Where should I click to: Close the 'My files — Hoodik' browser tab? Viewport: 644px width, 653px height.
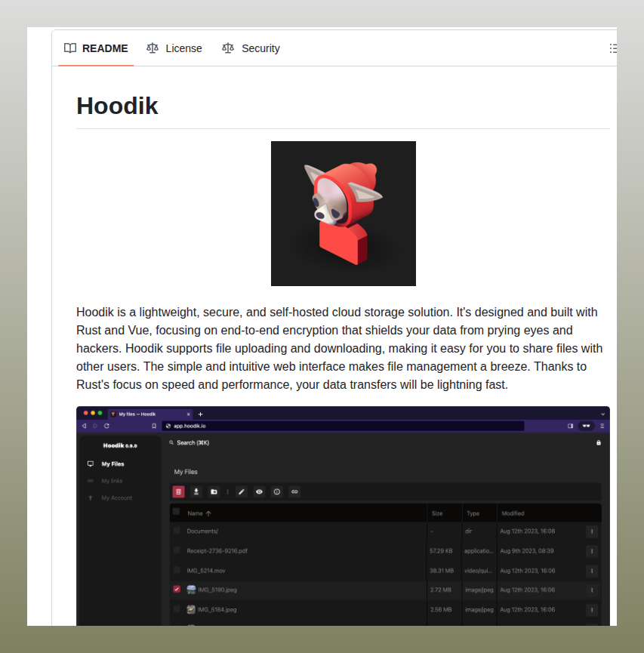[x=188, y=414]
